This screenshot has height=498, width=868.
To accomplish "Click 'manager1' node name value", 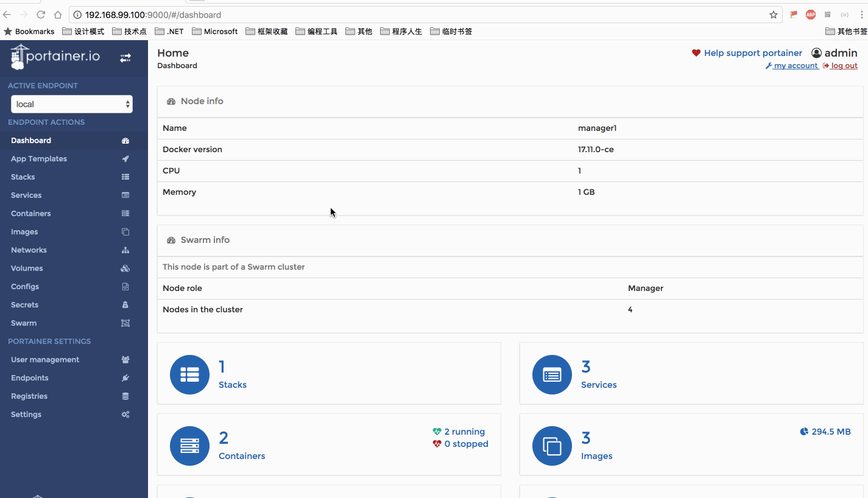I will point(598,128).
